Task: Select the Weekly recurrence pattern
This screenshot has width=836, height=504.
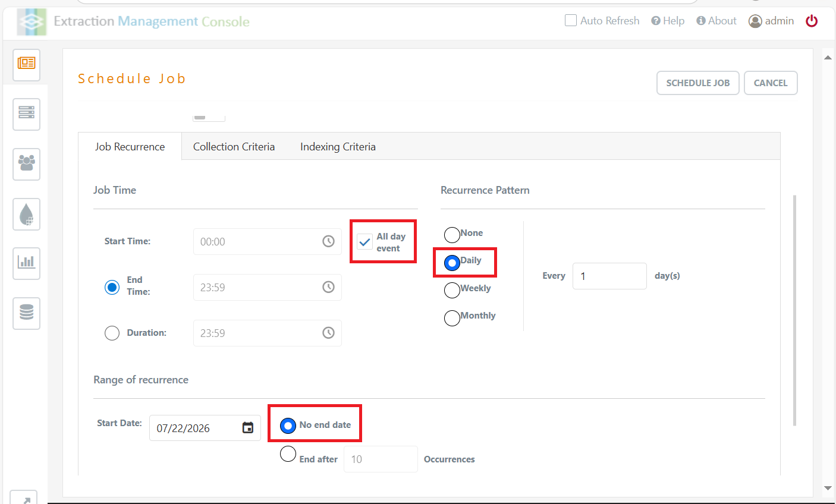Action: coord(452,290)
